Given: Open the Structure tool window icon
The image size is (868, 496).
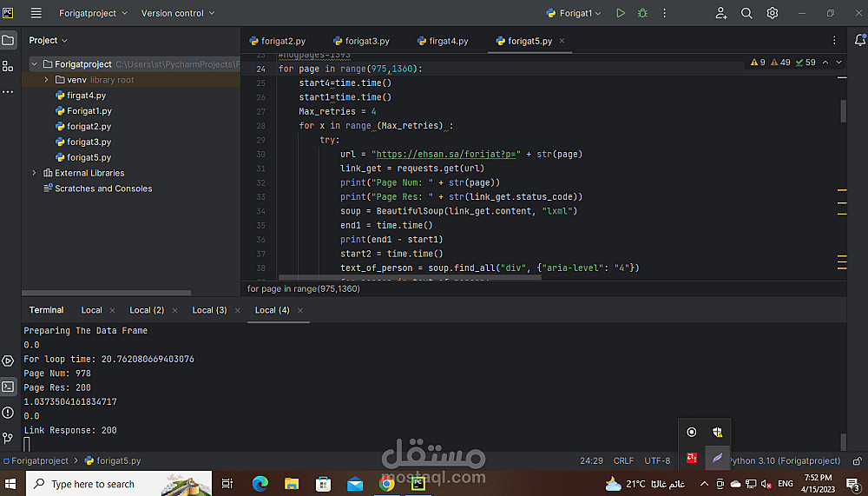Looking at the screenshot, I should [8, 66].
